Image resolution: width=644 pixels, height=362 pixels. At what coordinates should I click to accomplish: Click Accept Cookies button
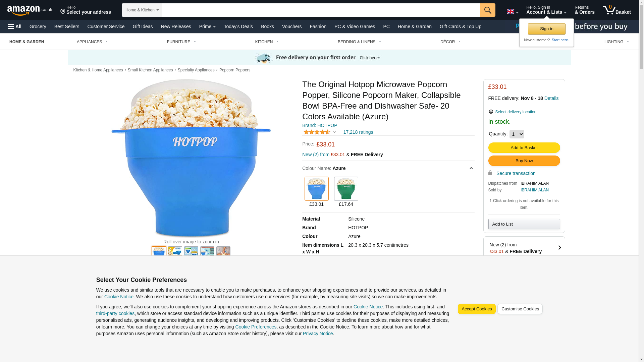pyautogui.click(x=476, y=309)
